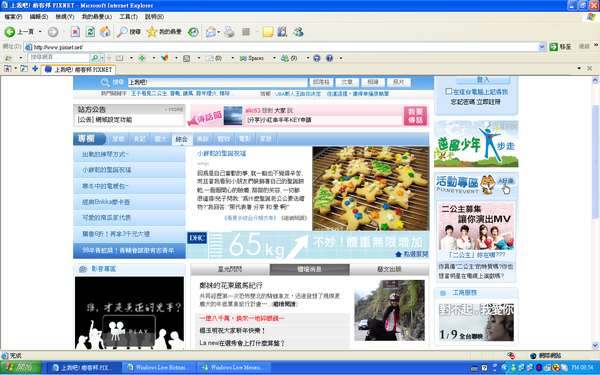Click the 登入 login button
600x375 pixels.
click(x=483, y=79)
